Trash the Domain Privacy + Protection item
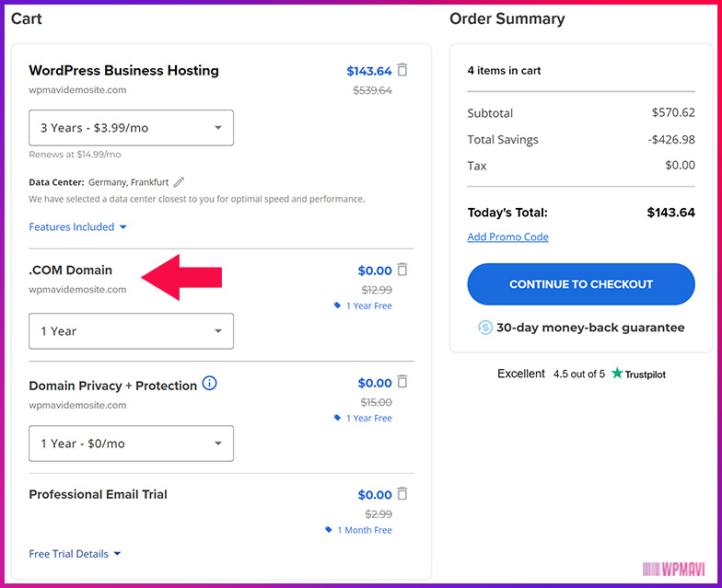Screen dimensions: 722x588 pyautogui.click(x=402, y=382)
